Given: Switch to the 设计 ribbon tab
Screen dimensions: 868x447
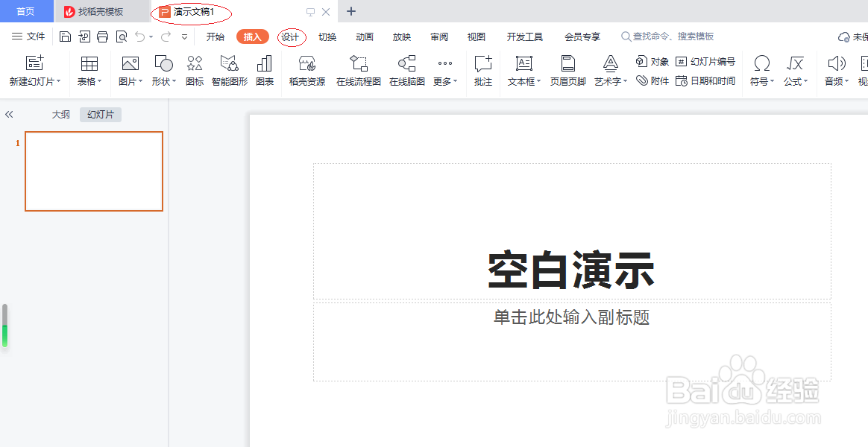Looking at the screenshot, I should (291, 36).
